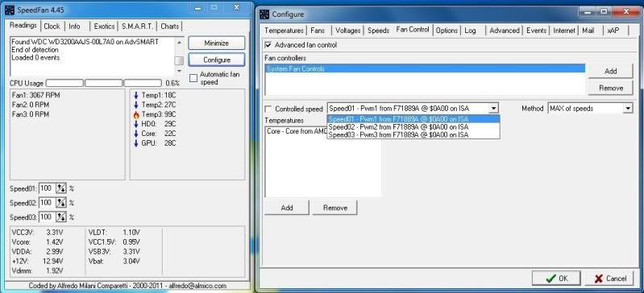Click the down arrow icon beside Temp1
Screen dimensions: 644x293
136,95
